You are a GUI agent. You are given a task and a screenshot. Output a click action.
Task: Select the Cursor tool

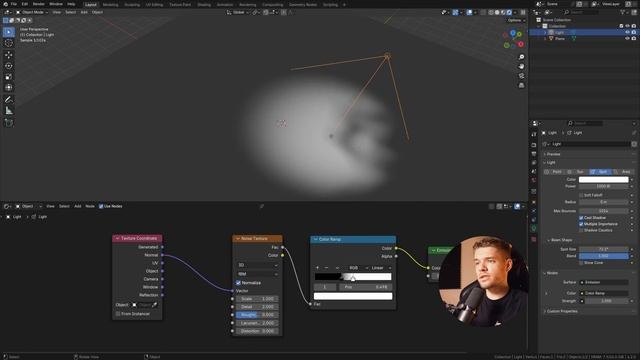pyautogui.click(x=9, y=43)
